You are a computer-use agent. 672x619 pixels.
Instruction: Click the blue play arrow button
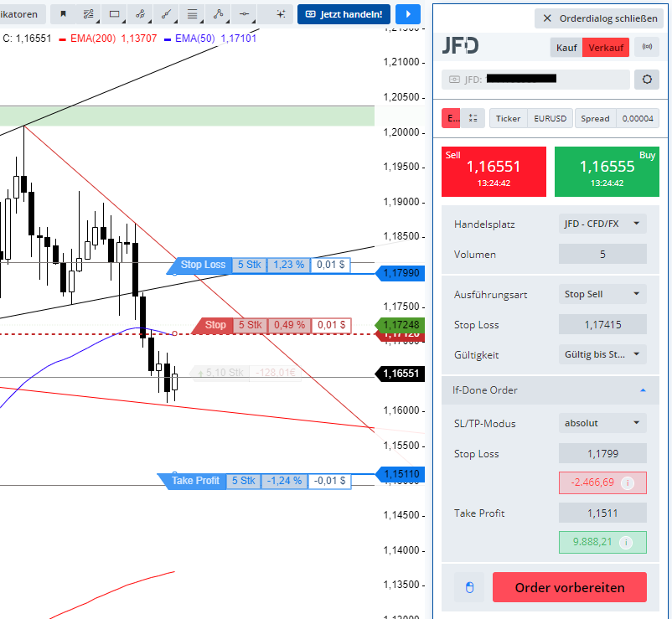[x=407, y=14]
